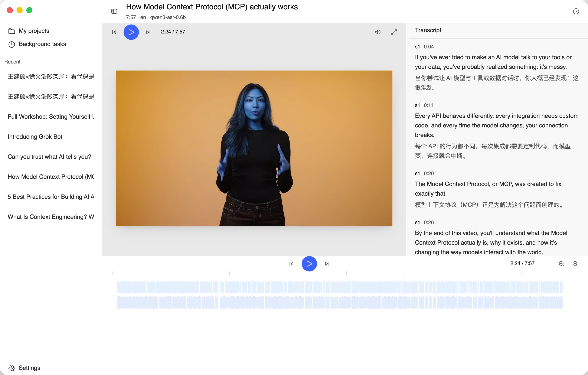Viewport: 588px width, 375px height.
Task: Play video using top player button
Action: (131, 32)
